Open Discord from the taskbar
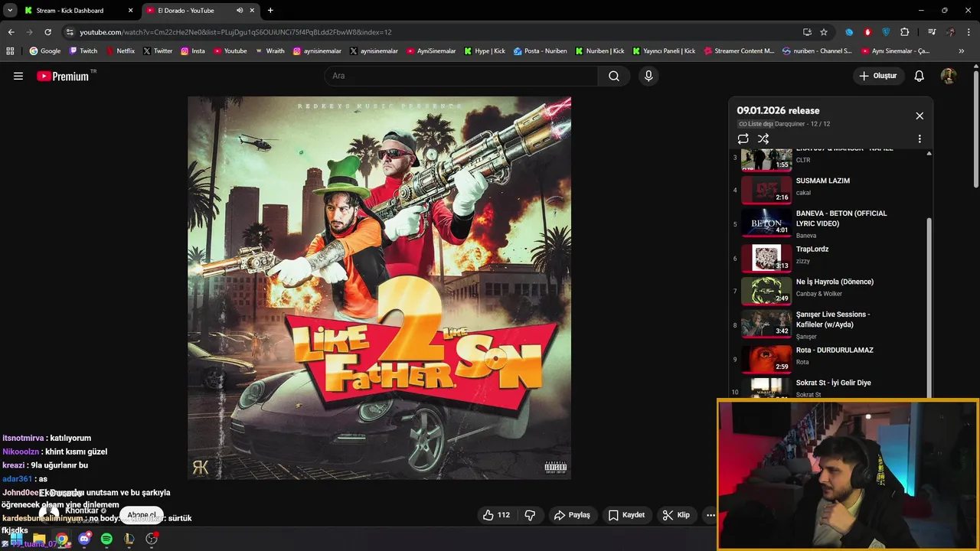Image resolution: width=980 pixels, height=551 pixels. coord(84,539)
